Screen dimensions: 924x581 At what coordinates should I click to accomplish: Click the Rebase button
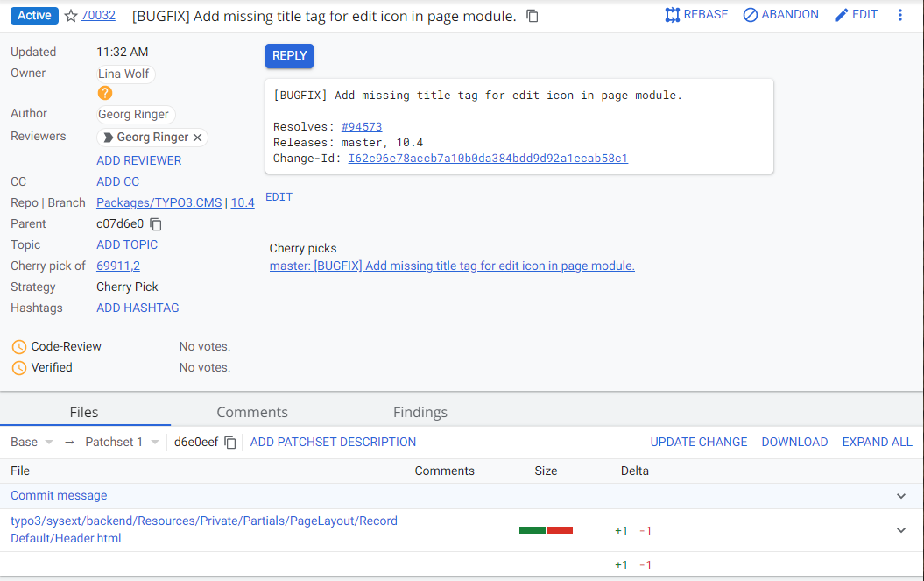pyautogui.click(x=696, y=15)
